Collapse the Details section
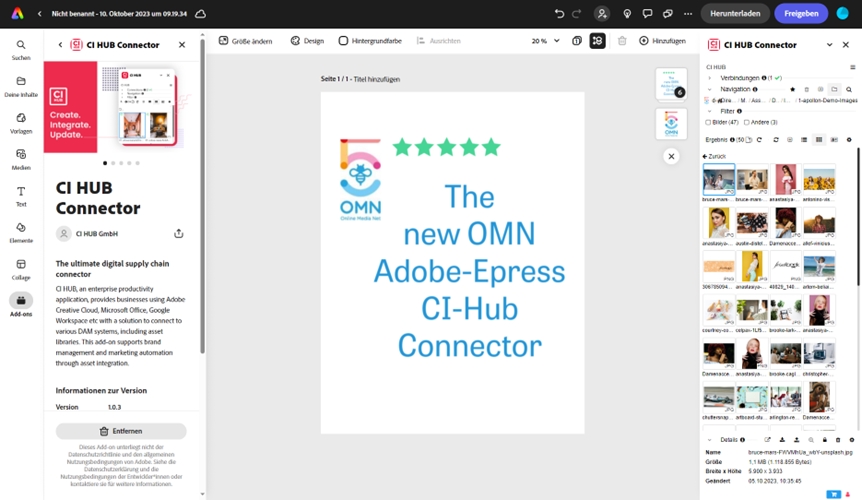Viewport: 862px width, 500px height. click(709, 440)
